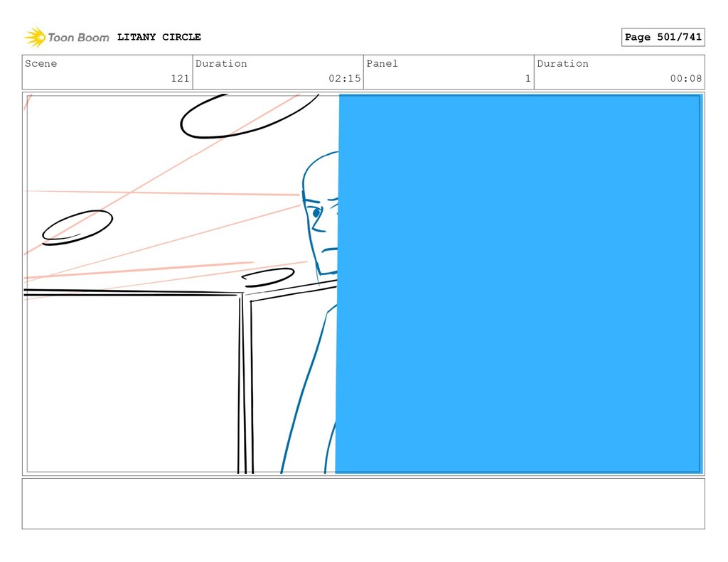Screen dimensions: 728x562
Task: Click the empty notes box below the panel
Action: 363,504
